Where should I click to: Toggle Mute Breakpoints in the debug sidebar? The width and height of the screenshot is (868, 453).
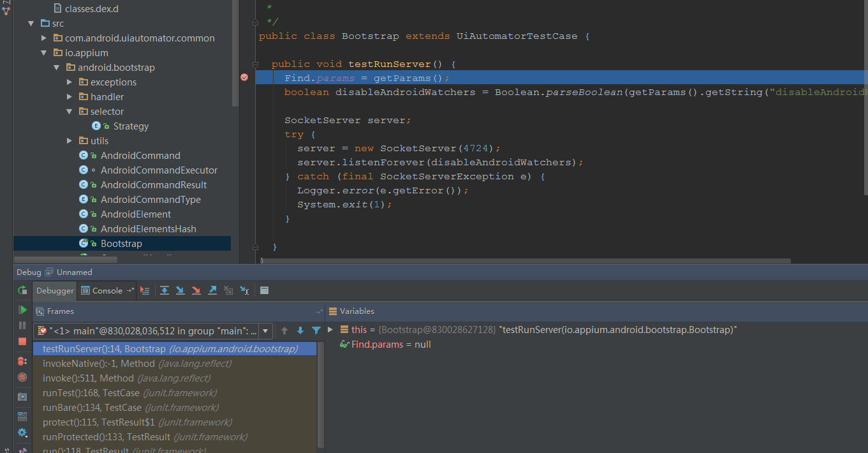tap(22, 377)
